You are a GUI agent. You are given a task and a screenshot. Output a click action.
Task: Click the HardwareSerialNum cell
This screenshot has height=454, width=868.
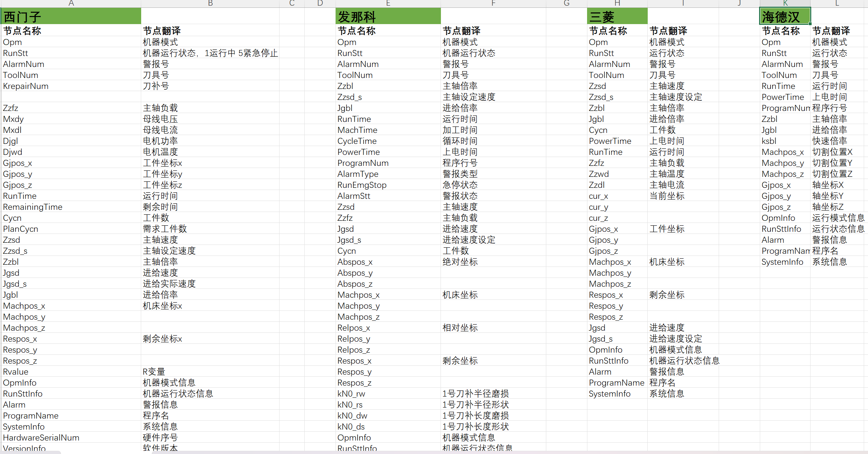coord(41,438)
